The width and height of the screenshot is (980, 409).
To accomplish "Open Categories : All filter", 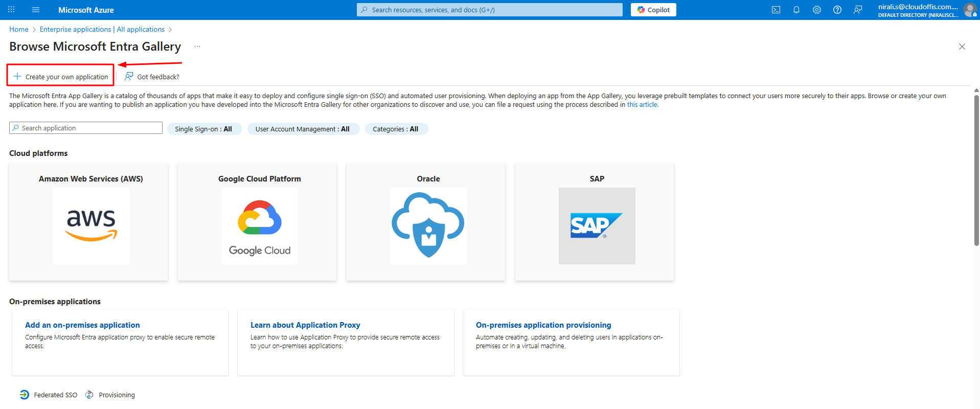I will (x=396, y=129).
